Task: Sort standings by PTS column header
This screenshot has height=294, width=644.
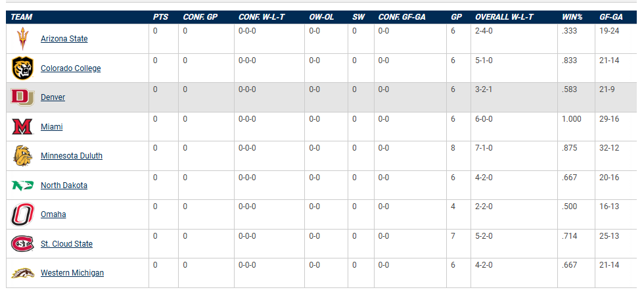Action: point(160,16)
